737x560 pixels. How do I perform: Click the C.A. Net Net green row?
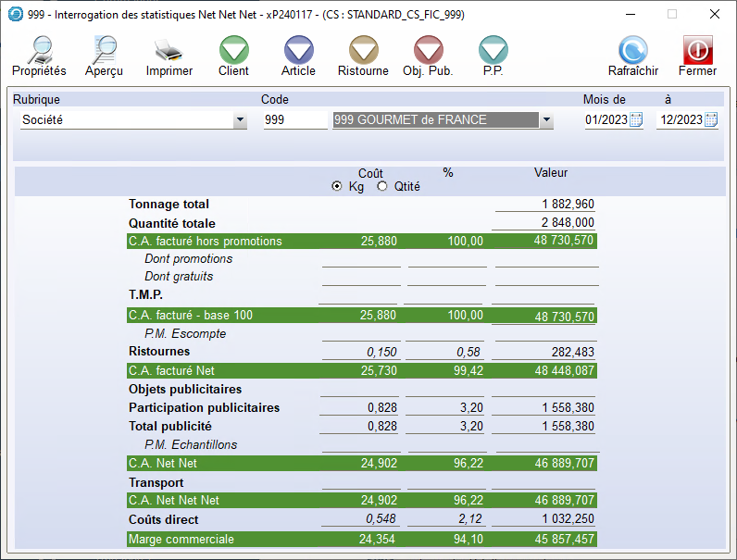(361, 463)
